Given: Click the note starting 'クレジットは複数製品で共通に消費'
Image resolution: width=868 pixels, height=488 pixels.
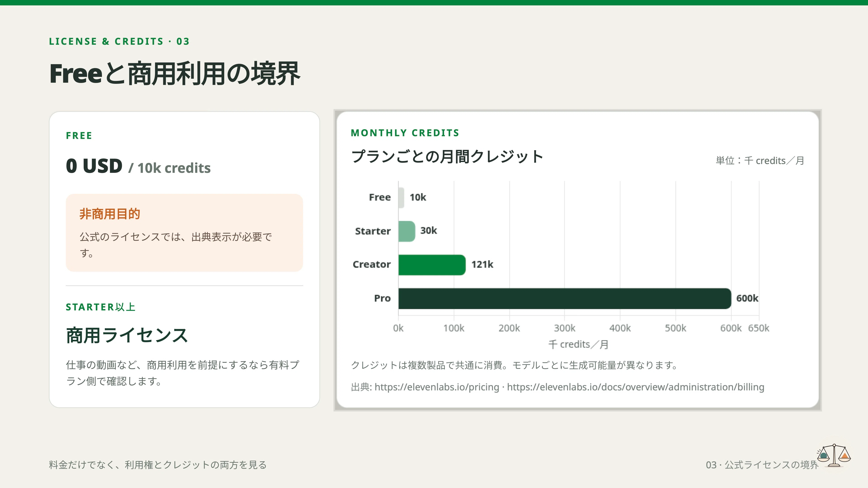Looking at the screenshot, I should click(514, 365).
